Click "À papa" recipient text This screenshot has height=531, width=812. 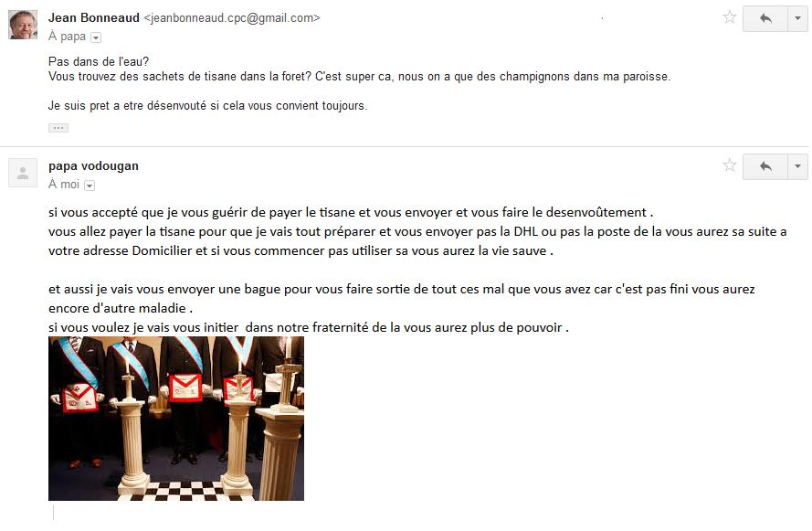click(x=67, y=37)
